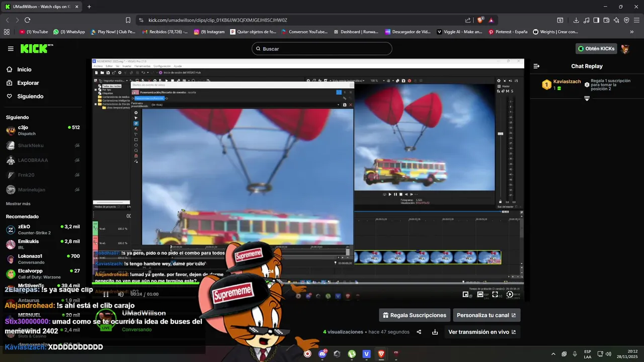Open WhatsApp bookmark
The height and width of the screenshot is (362, 644).
69,32
